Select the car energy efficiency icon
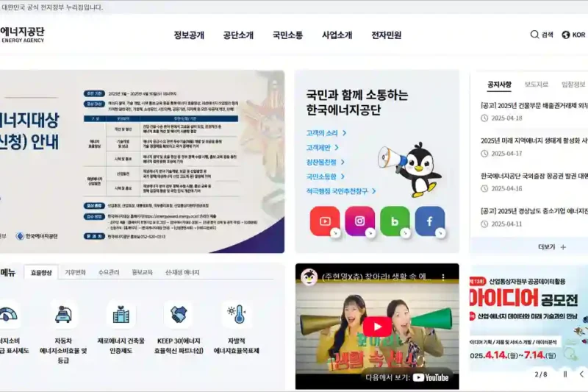 tap(63, 314)
